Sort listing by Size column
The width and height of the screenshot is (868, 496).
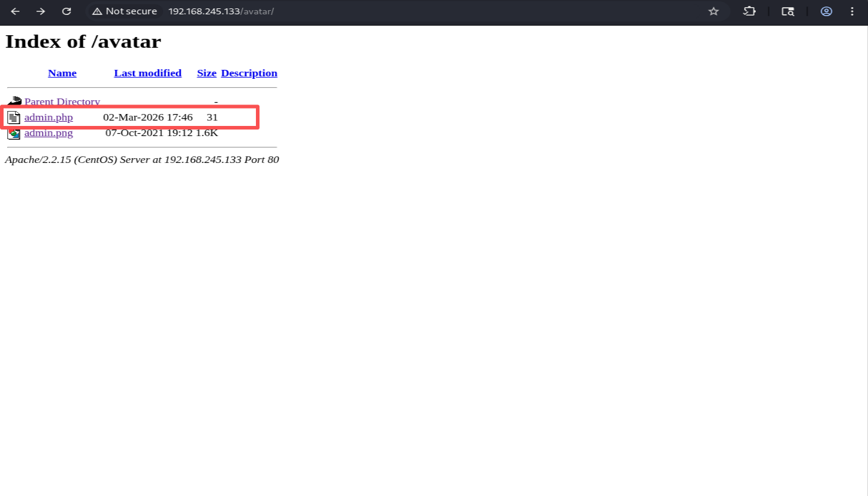[206, 73]
